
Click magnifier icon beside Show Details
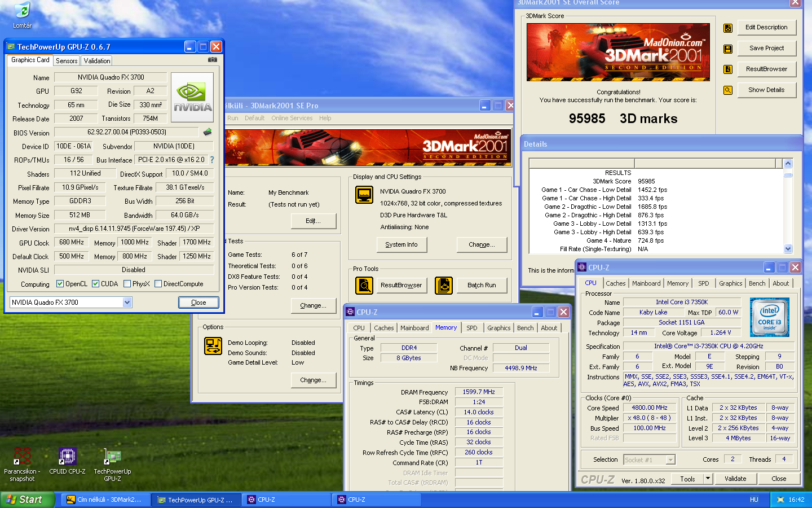(x=728, y=90)
